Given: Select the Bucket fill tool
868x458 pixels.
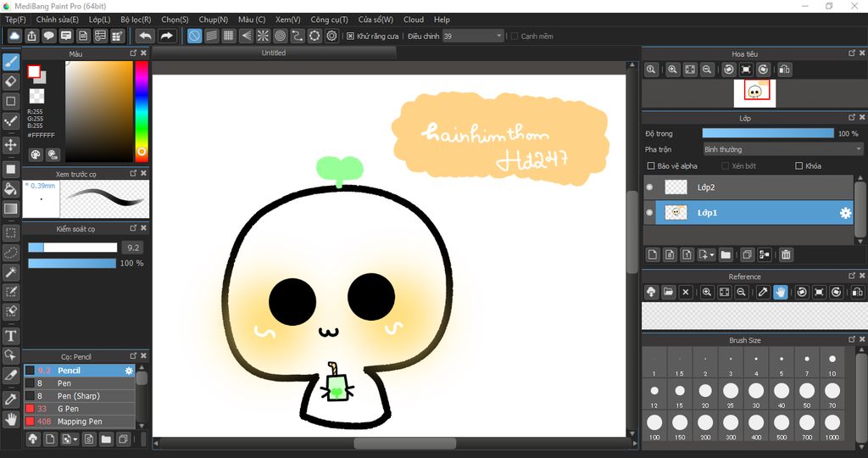Looking at the screenshot, I should tap(11, 188).
